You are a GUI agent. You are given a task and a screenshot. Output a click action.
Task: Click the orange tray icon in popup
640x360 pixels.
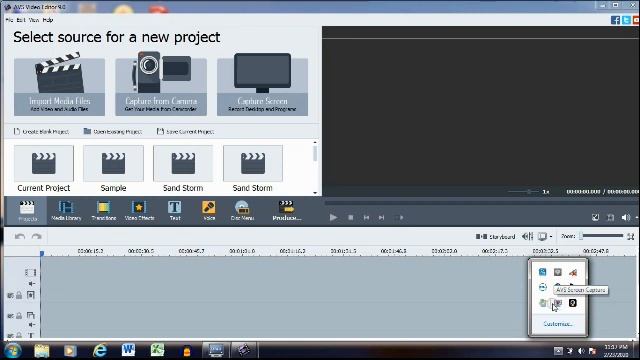coord(573,272)
